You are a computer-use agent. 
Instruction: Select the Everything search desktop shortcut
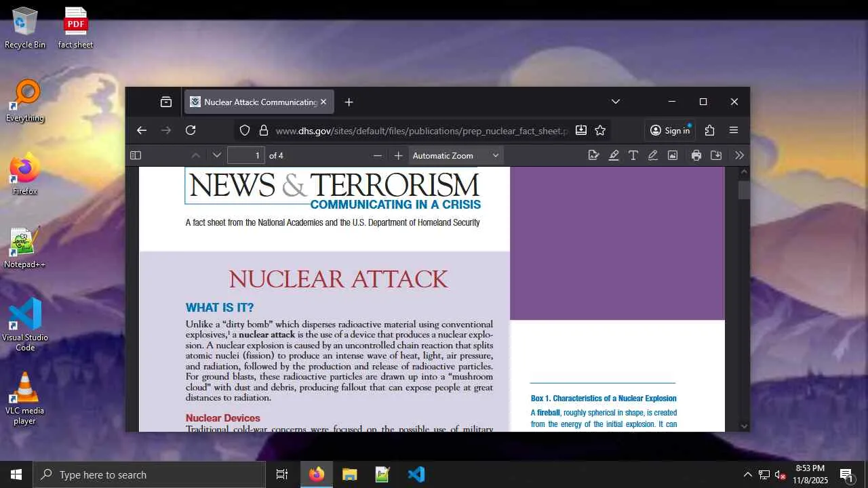(x=25, y=101)
